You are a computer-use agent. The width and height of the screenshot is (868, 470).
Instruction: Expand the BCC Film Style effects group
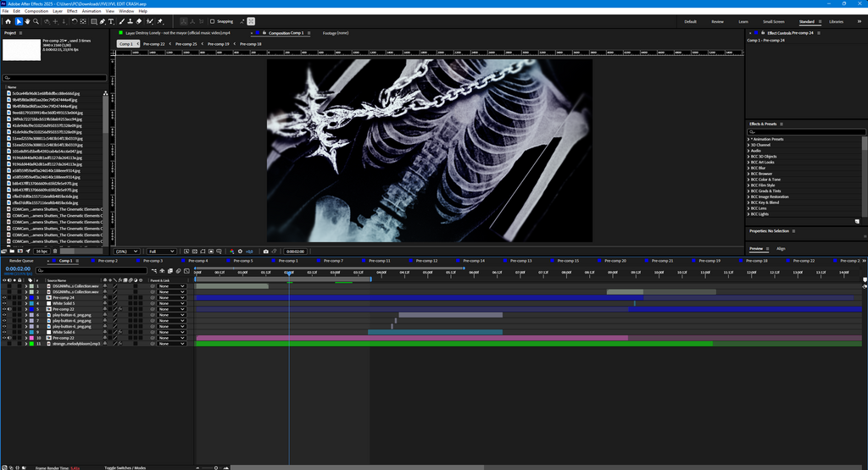tap(748, 185)
